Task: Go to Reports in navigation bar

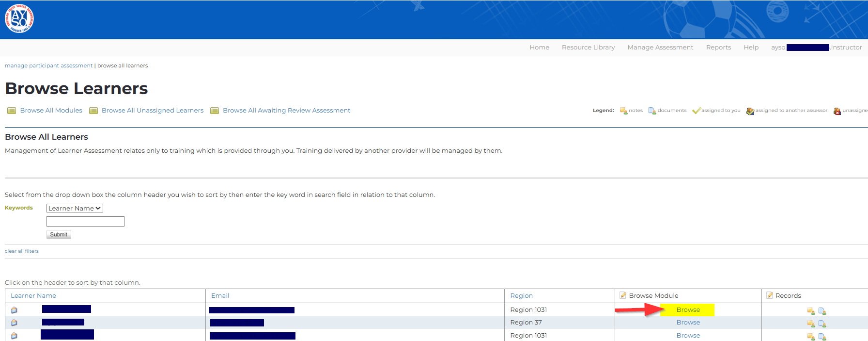Action: pyautogui.click(x=718, y=48)
